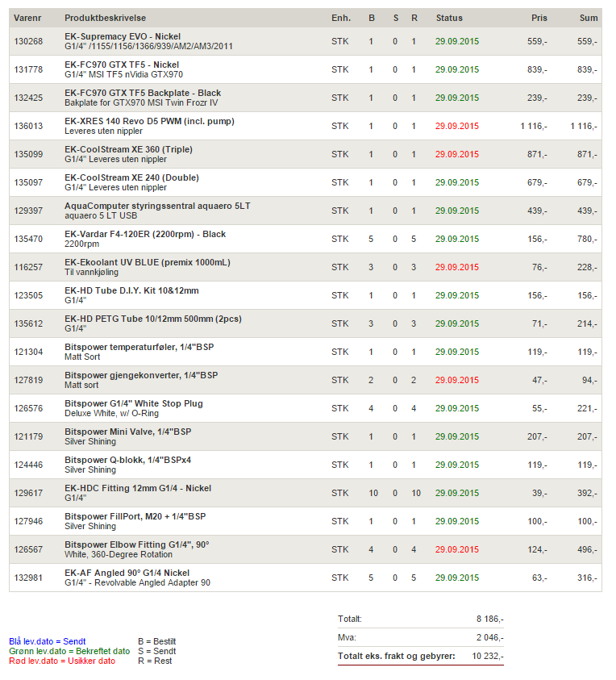The width and height of the screenshot is (616, 680).
Task: Open Bitspower Q-blokk, 1/4"BSPx4 product
Action: (128, 460)
